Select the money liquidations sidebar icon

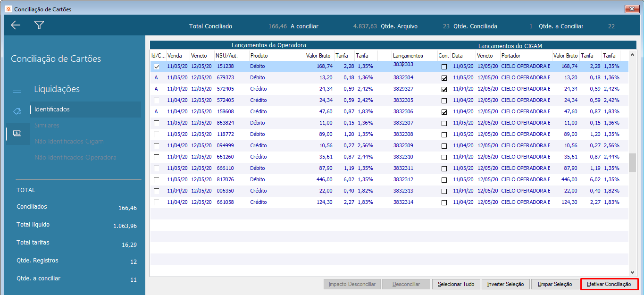coord(17,134)
